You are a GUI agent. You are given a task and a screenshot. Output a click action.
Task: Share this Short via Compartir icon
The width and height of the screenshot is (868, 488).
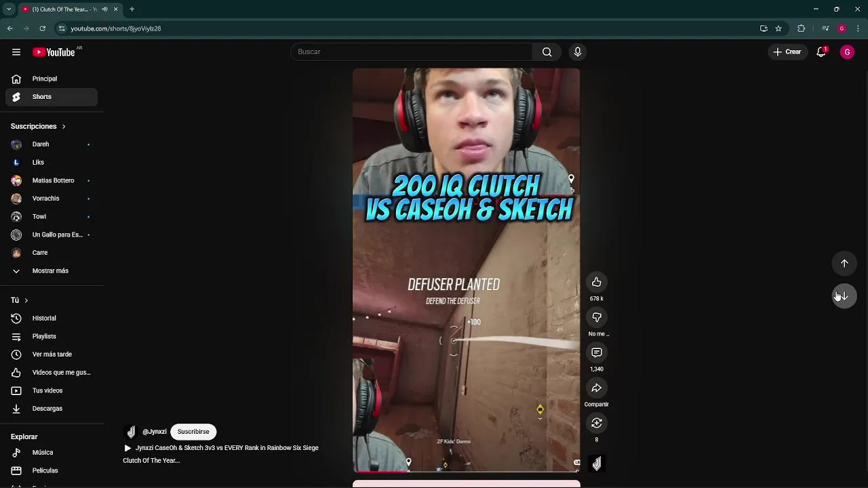pyautogui.click(x=597, y=388)
